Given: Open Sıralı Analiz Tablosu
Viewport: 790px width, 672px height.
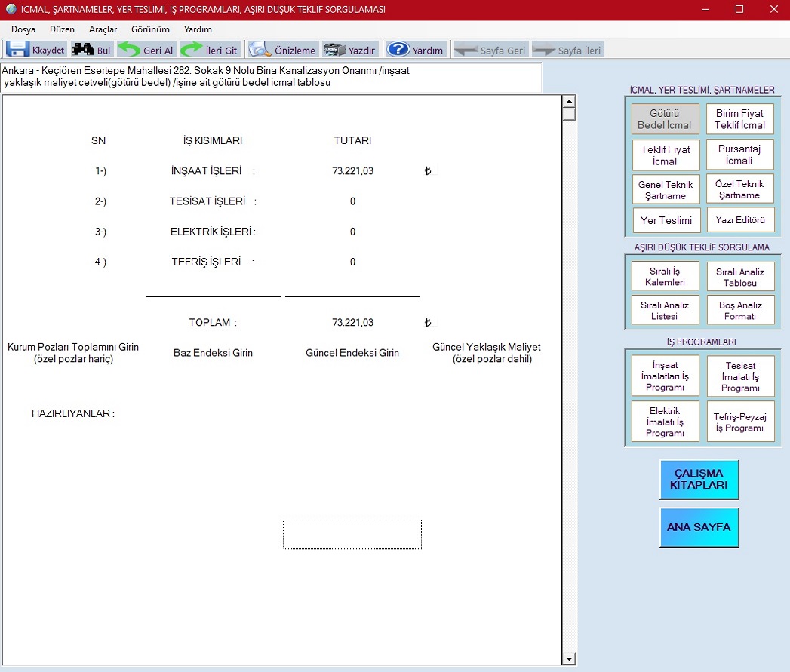Looking at the screenshot, I should pos(739,277).
